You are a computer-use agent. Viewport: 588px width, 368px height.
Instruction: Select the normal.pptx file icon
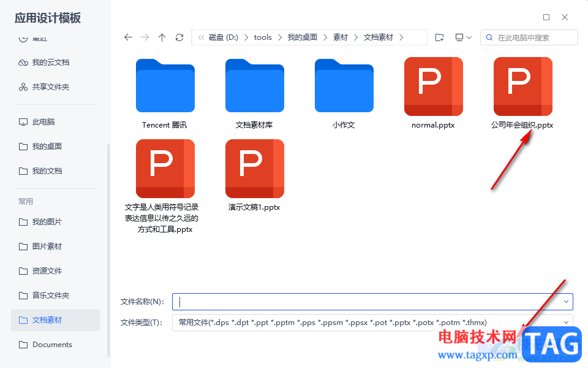click(434, 86)
